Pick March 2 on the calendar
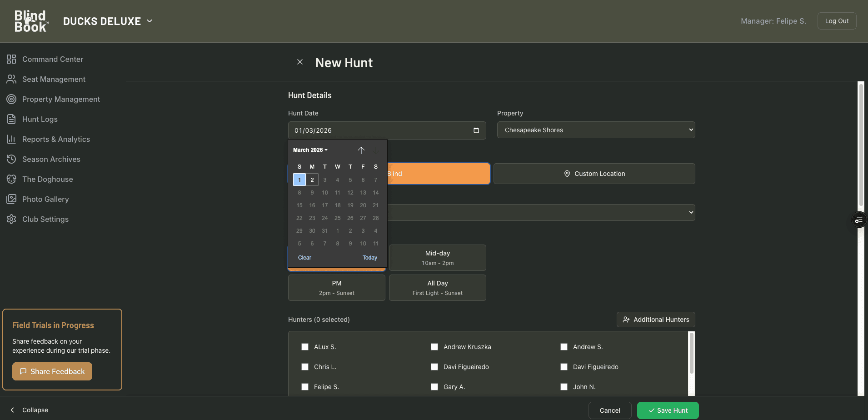 312,180
